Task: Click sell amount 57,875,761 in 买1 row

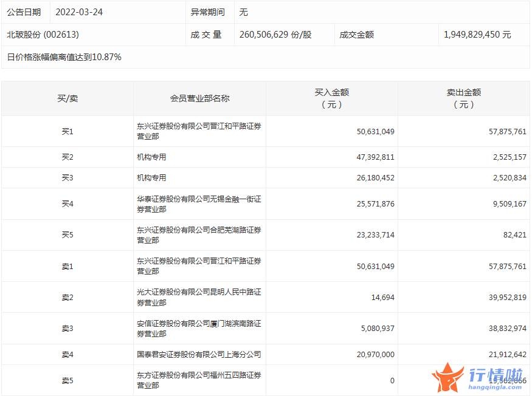Action: tap(508, 132)
